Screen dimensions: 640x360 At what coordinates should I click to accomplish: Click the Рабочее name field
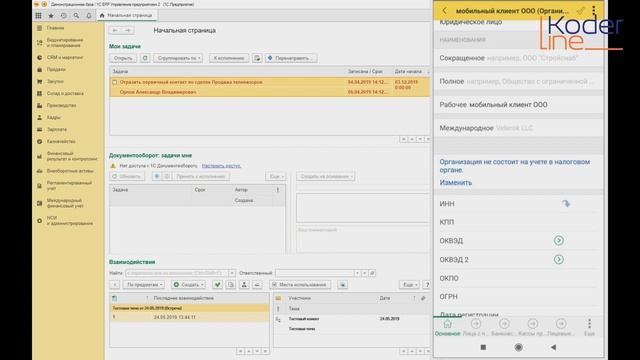click(519, 105)
